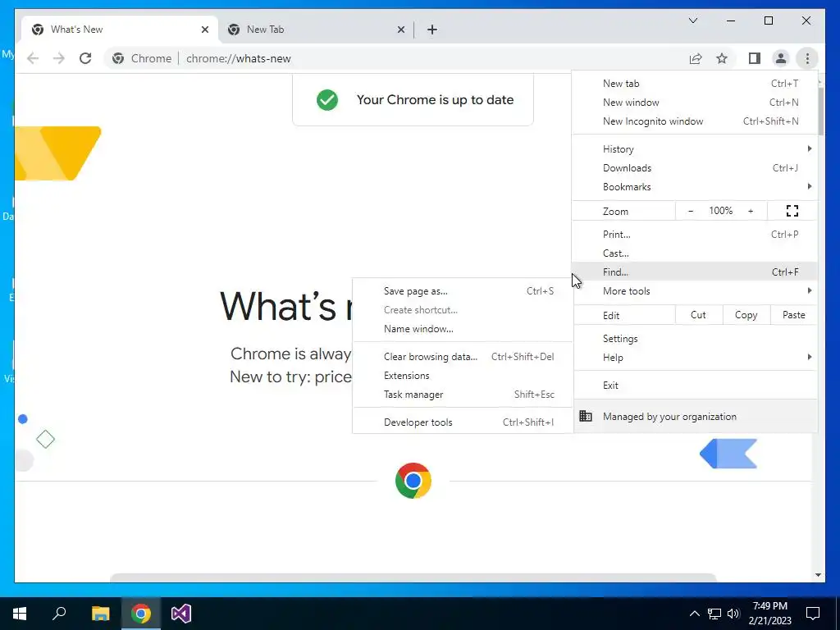
Task: Open Clear browsing data...
Action: click(463, 357)
